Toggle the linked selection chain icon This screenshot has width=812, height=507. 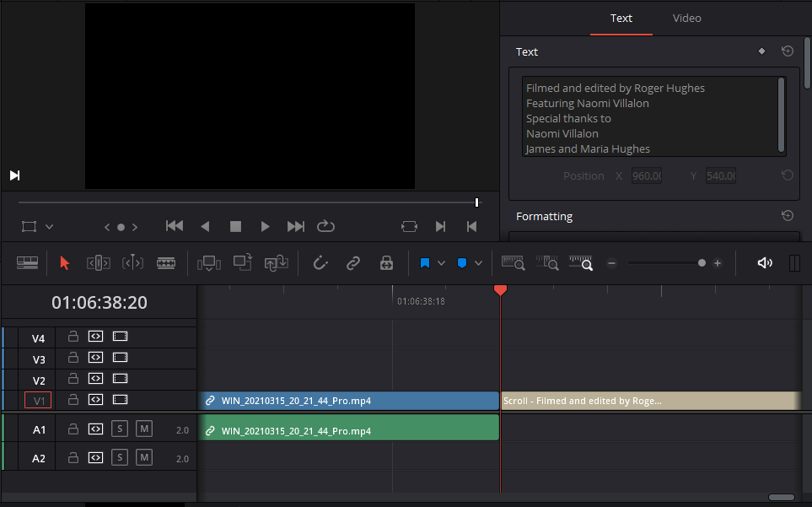point(353,263)
